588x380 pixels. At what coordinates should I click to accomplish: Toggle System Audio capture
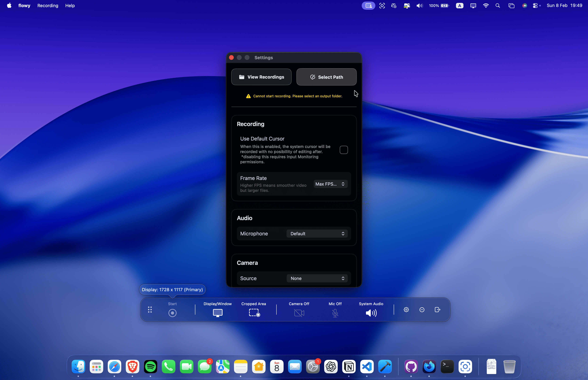[371, 313]
